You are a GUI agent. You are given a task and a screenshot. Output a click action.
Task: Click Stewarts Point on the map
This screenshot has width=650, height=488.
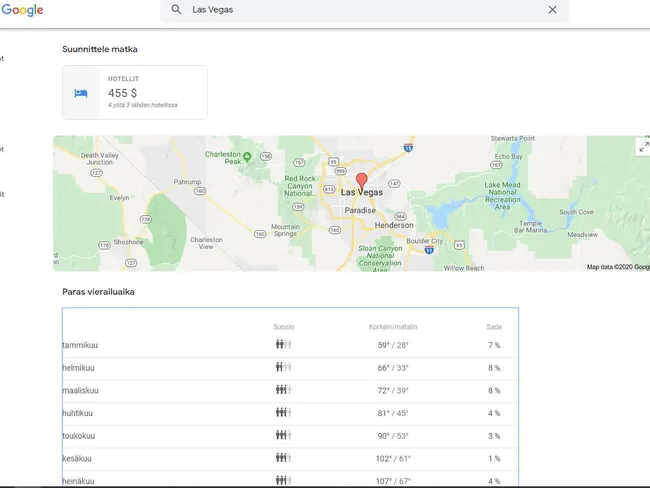(x=513, y=138)
